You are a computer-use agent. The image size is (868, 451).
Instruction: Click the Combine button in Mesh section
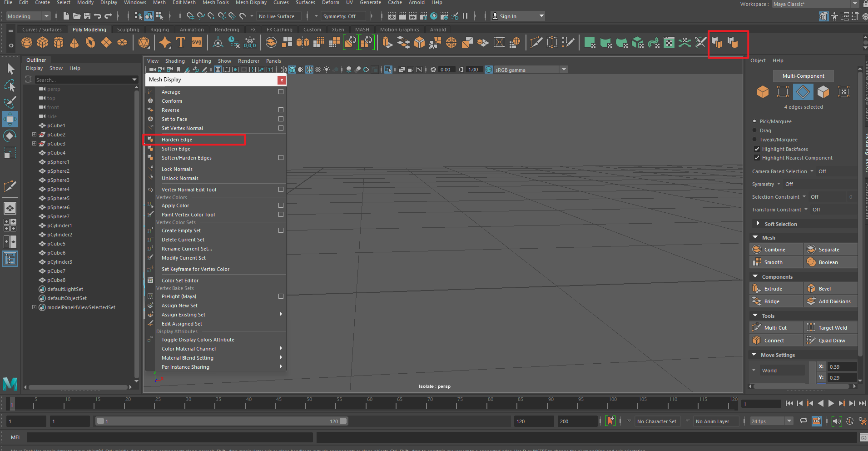pyautogui.click(x=776, y=250)
